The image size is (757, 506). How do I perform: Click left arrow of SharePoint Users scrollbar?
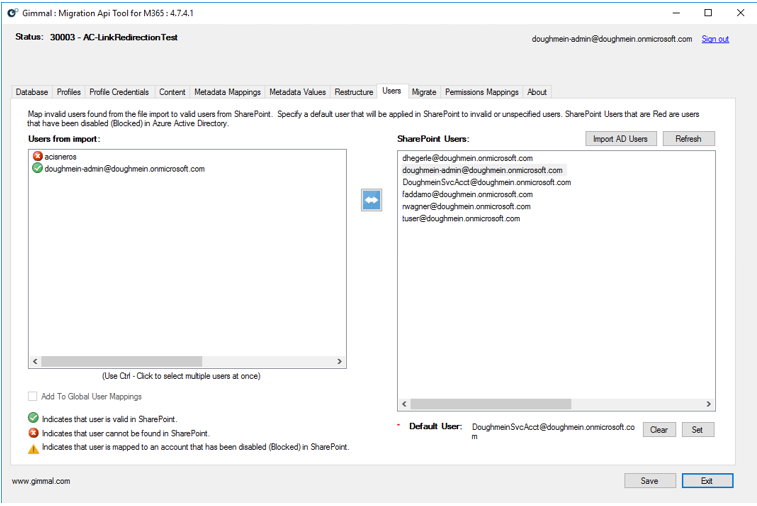(x=405, y=405)
